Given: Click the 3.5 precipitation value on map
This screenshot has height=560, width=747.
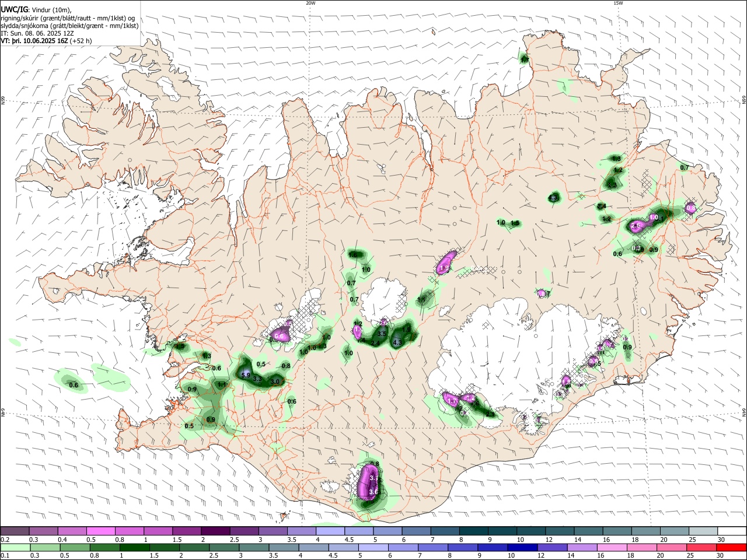Looking at the screenshot, I should coord(382,334).
